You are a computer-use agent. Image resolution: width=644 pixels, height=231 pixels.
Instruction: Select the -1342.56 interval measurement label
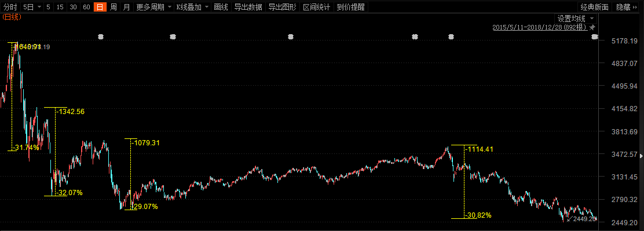[71, 112]
